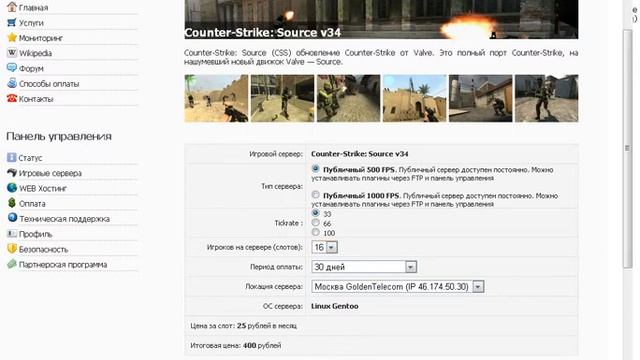Open the payment period dropdown 30 дней

[x=364, y=267]
